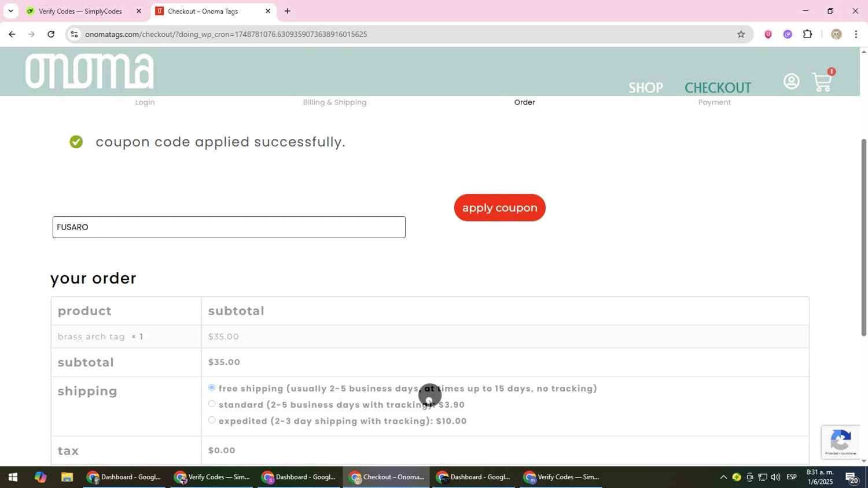View site information icon in address bar
868x488 pixels.
tap(74, 34)
